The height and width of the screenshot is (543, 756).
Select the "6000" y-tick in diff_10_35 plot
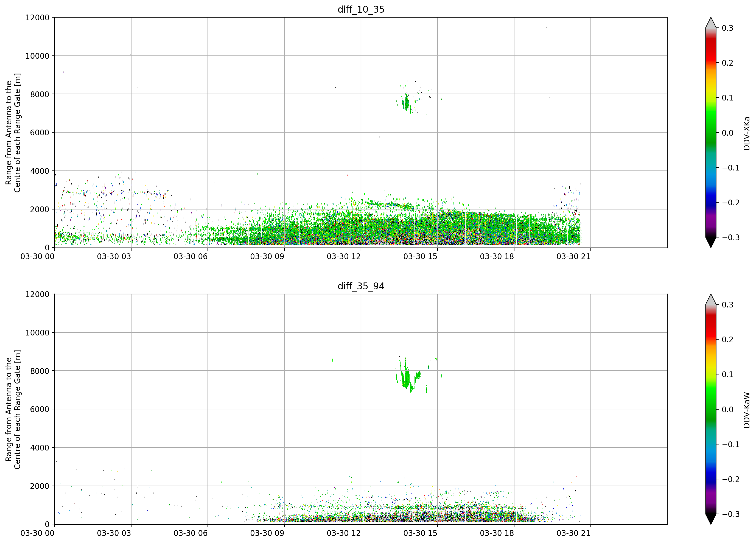40,133
